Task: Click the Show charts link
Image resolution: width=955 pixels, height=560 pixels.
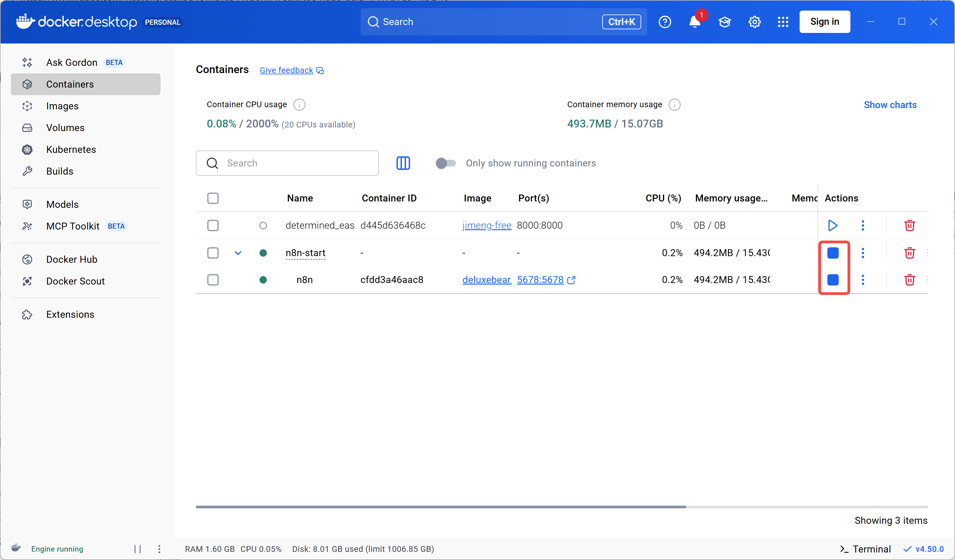Action: [890, 105]
